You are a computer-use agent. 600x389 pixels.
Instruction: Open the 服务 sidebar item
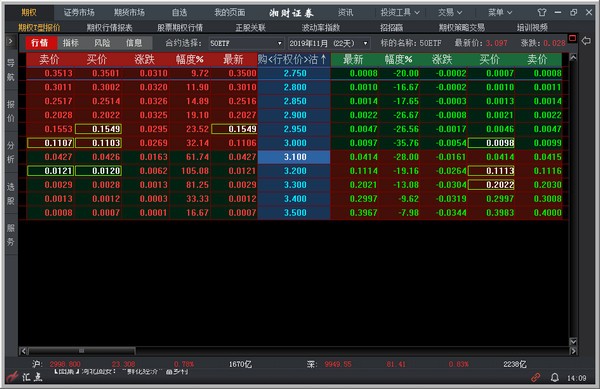tap(11, 235)
